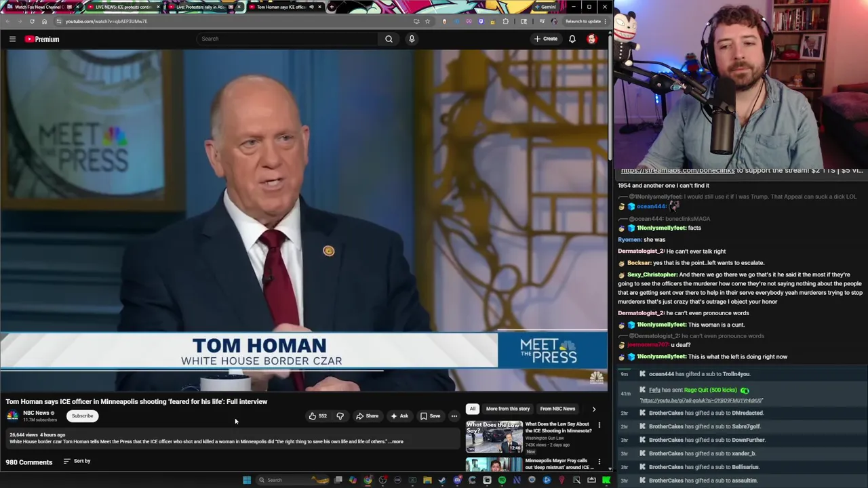The height and width of the screenshot is (488, 868).
Task: Open Gemini button in Chrome title bar
Action: [x=545, y=7]
